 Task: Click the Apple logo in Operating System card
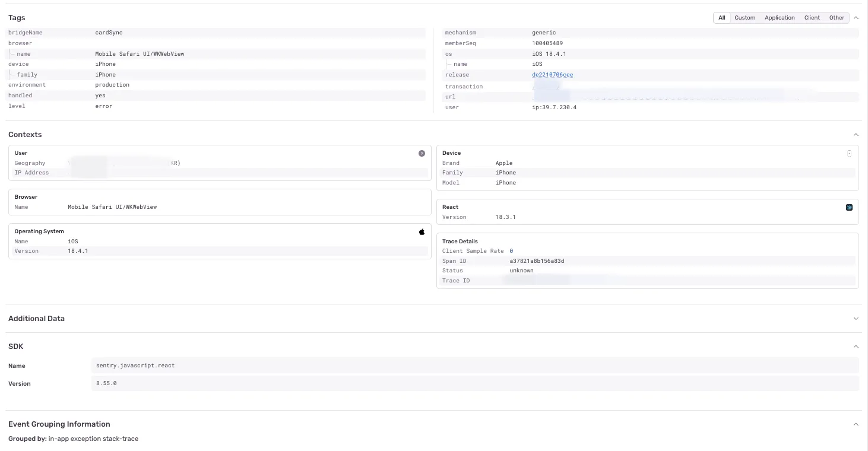(422, 231)
